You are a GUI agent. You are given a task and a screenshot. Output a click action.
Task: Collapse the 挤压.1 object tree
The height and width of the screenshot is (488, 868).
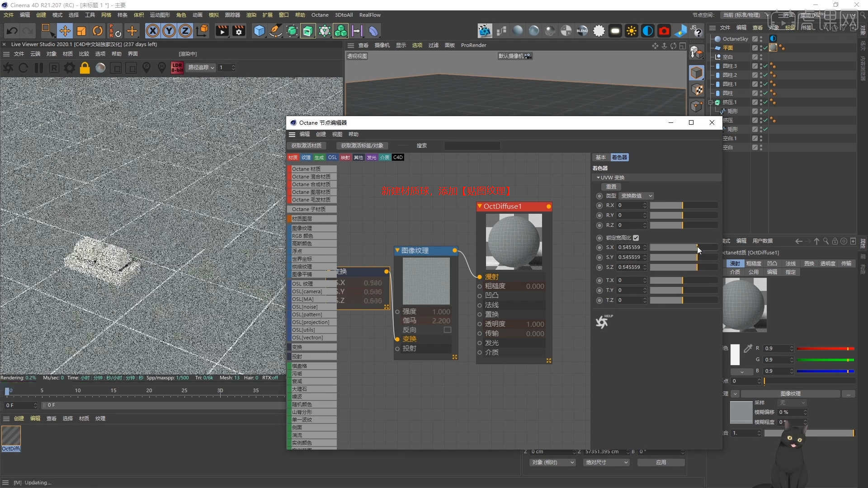712,102
